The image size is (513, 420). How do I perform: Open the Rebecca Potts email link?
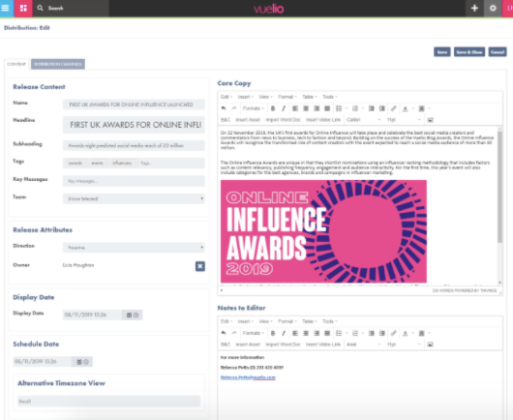tap(248, 377)
